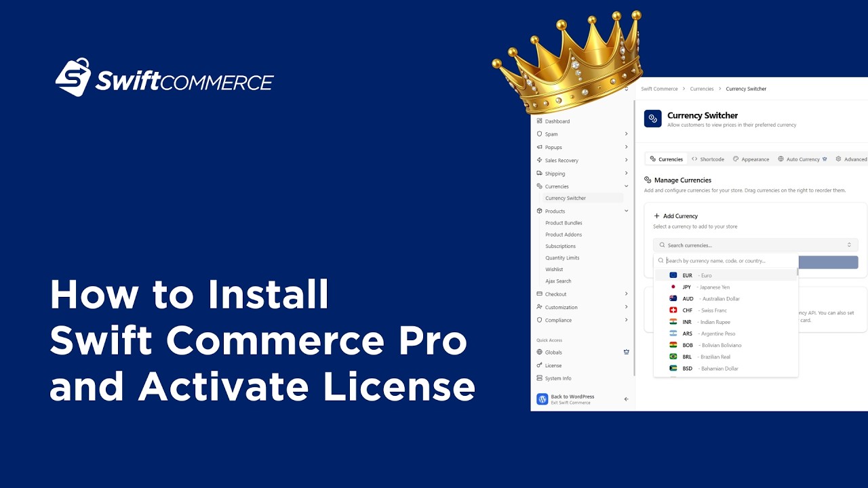
Task: Expand the Compliance menu chevron
Action: point(627,320)
